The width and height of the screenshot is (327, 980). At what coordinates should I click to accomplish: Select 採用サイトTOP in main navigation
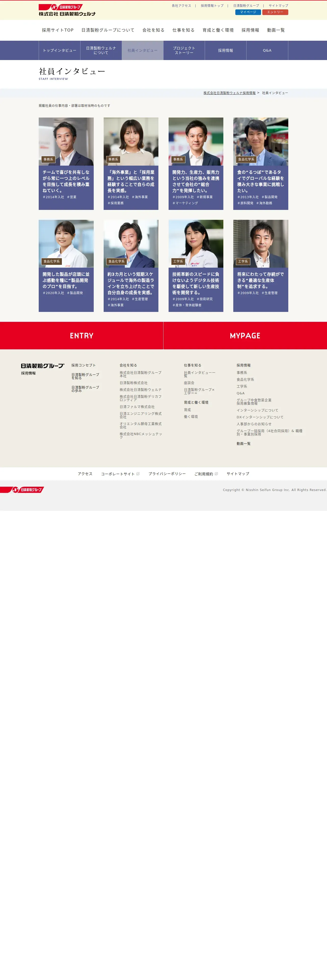pyautogui.click(x=58, y=30)
